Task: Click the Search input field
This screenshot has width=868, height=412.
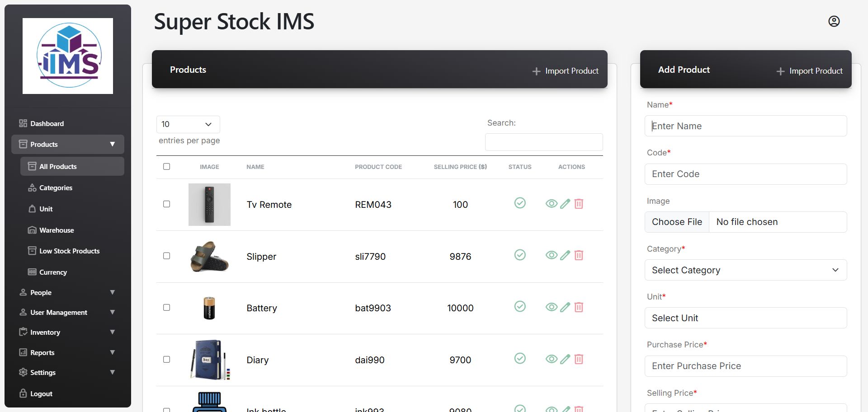Action: (543, 142)
